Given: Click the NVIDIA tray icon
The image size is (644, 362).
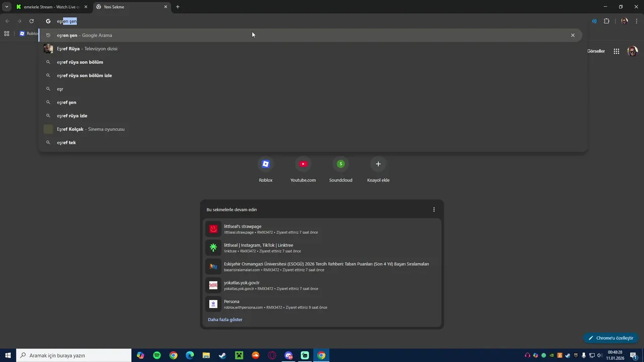Looking at the screenshot, I should pos(551,355).
